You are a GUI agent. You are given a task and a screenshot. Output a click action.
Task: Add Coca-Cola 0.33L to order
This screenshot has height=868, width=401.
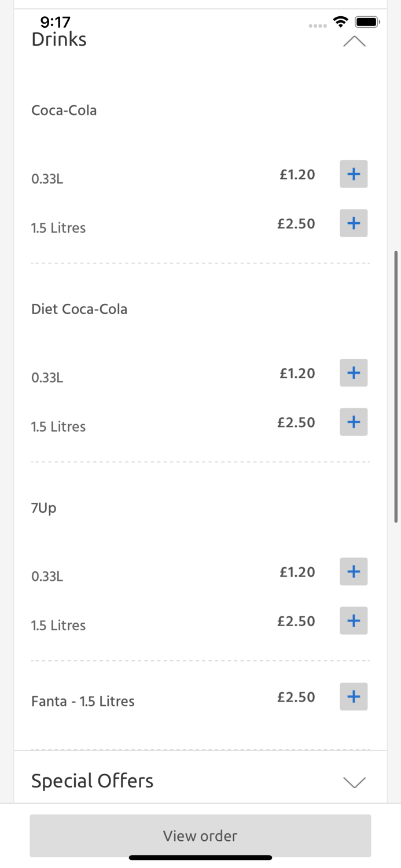pyautogui.click(x=354, y=174)
